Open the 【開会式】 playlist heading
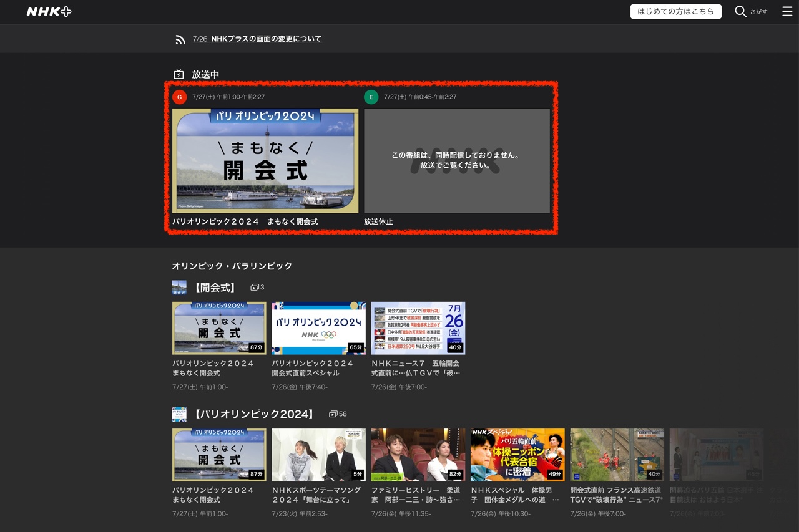This screenshot has height=532, width=799. 215,288
